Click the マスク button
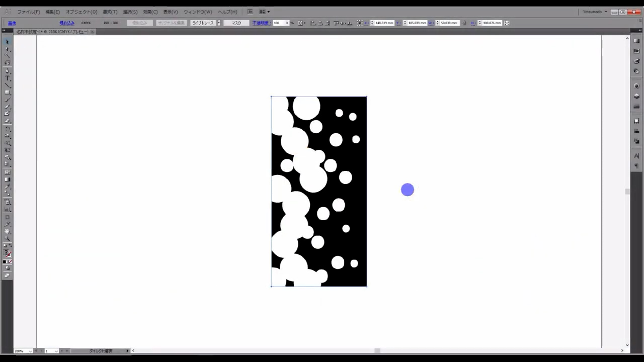Viewport: 644px width, 362px height. tap(236, 23)
